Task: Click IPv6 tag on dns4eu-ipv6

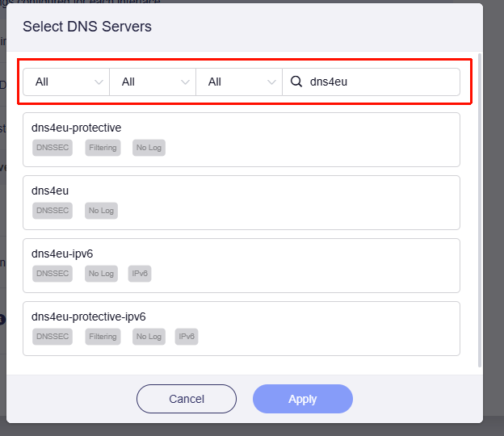Action: [140, 274]
